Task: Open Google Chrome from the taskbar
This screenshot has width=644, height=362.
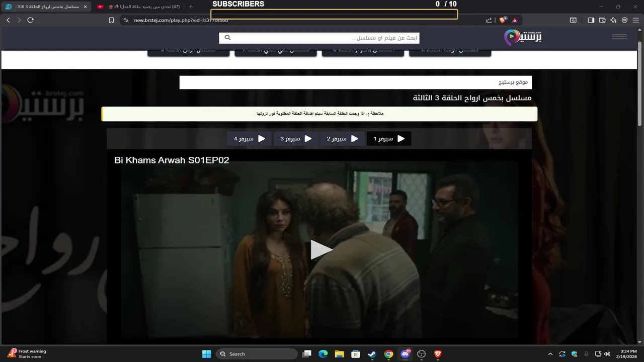Action: pos(388,354)
